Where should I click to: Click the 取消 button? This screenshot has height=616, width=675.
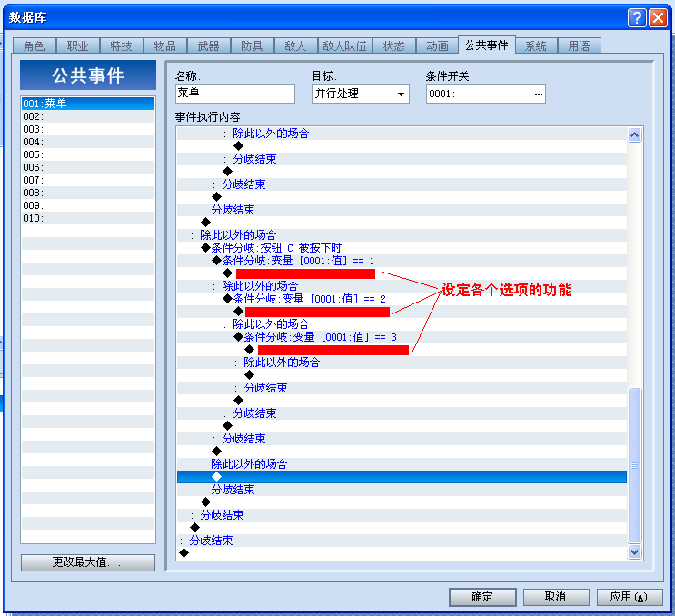coord(556,597)
